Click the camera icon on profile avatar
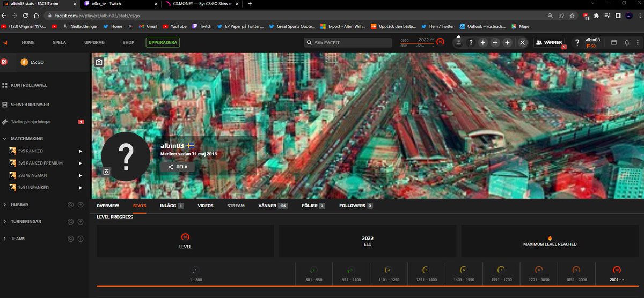The image size is (644, 298). pos(107,172)
